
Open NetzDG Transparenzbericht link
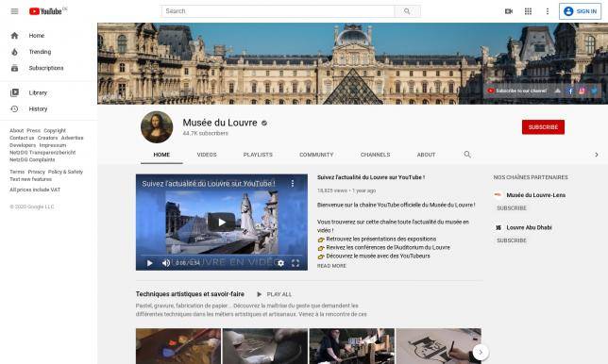42,153
